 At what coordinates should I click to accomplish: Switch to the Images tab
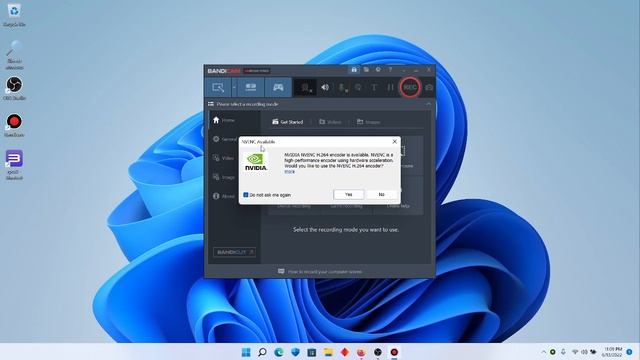click(369, 122)
